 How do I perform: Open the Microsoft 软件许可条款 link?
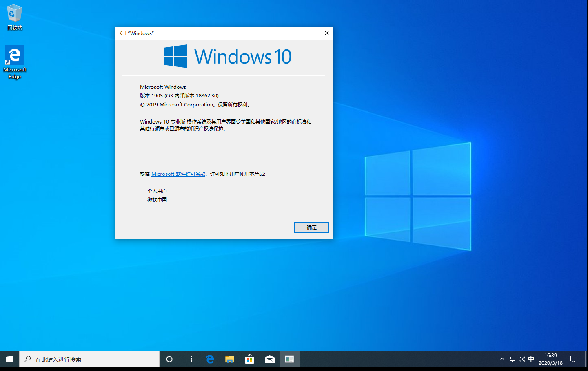click(x=178, y=174)
